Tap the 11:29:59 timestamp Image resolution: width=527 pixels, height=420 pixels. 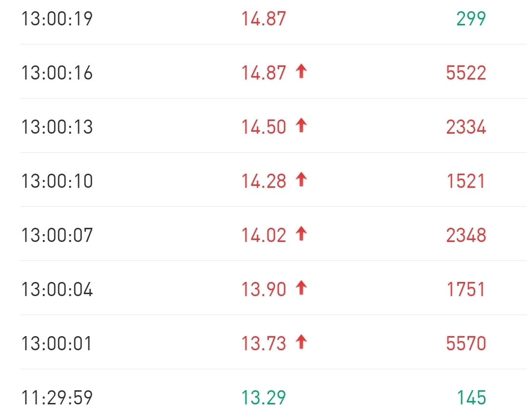tap(57, 398)
